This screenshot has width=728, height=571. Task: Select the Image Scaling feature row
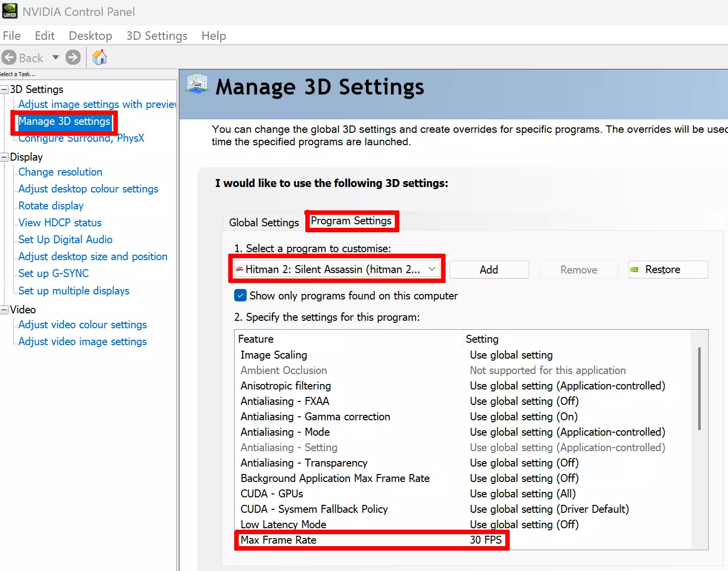click(462, 355)
